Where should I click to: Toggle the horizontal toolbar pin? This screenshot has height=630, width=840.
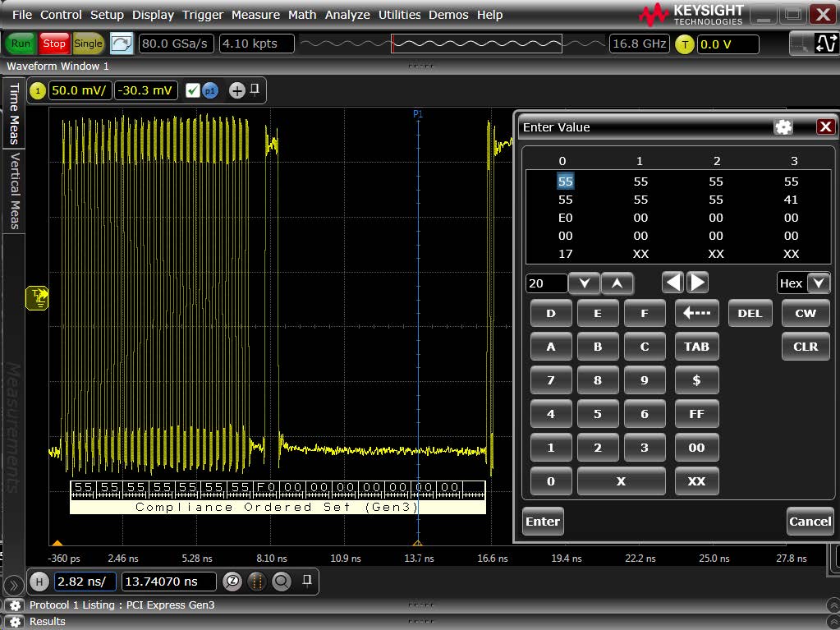pyautogui.click(x=307, y=581)
